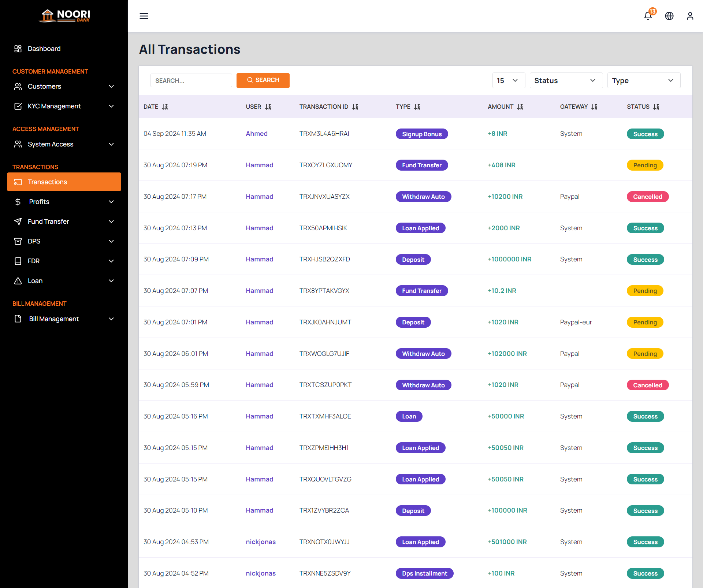Sort by Transaction ID sort icon

355,107
